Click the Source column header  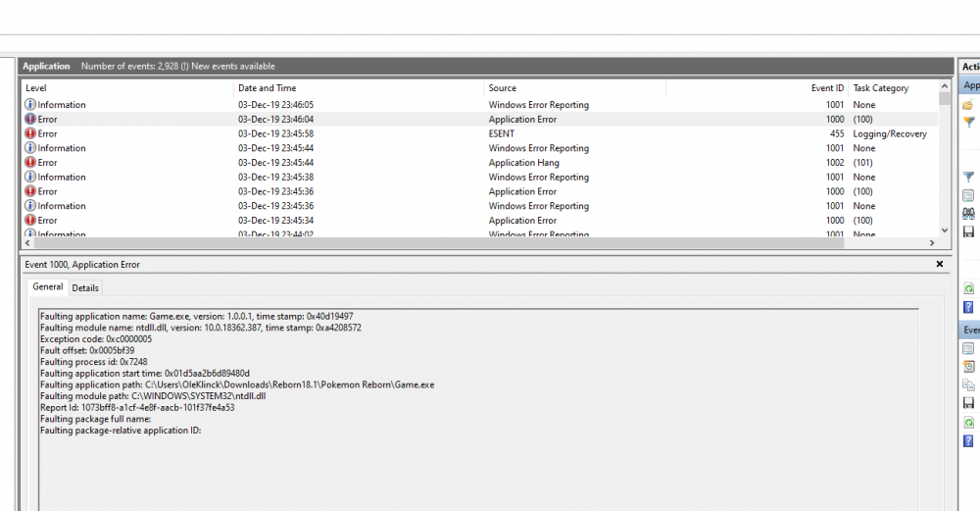point(574,88)
